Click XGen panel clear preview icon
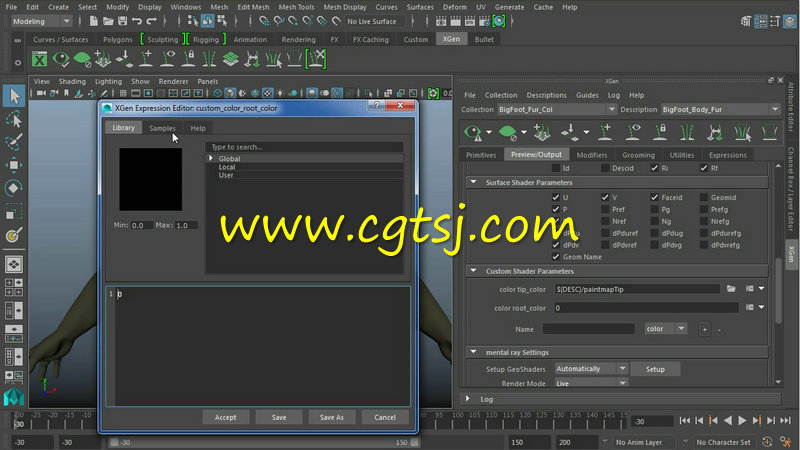Screen dimensions: 800x450 (507, 133)
